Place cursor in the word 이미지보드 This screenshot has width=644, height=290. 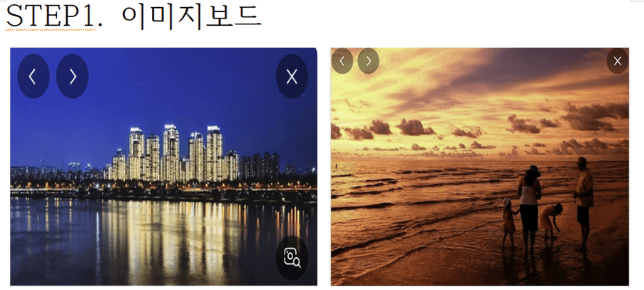click(x=192, y=17)
